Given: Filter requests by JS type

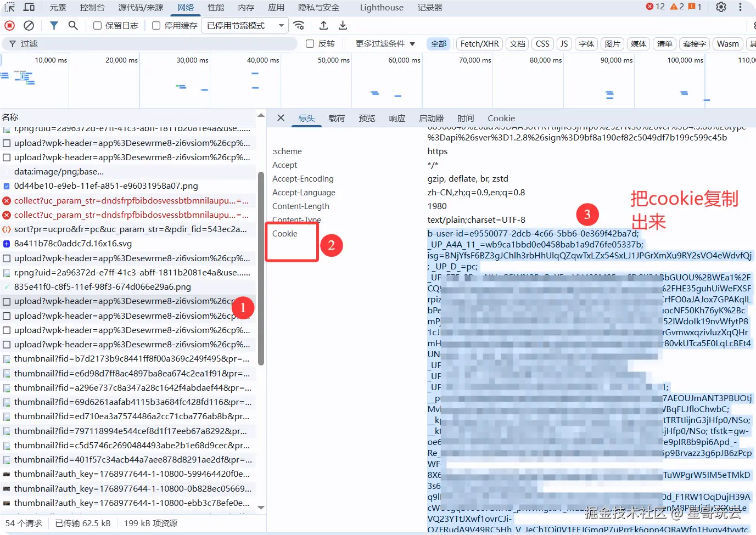Looking at the screenshot, I should coord(564,44).
